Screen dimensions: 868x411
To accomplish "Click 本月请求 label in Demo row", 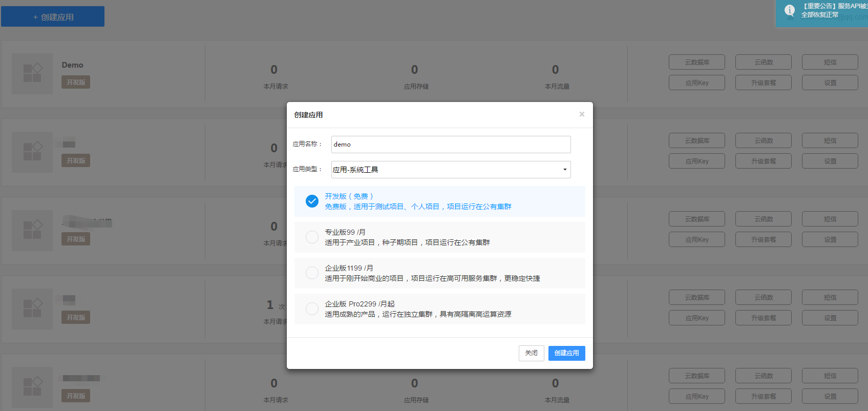I will pos(276,87).
